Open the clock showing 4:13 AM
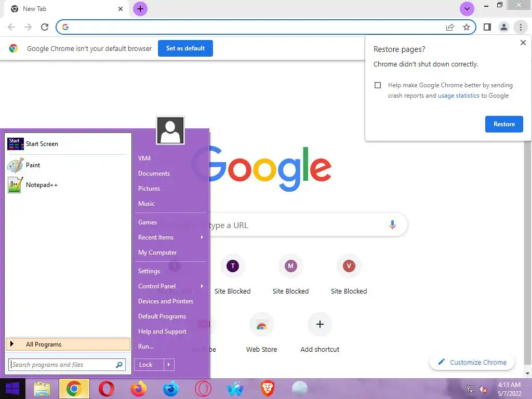The height and width of the screenshot is (399, 532). coord(509,389)
